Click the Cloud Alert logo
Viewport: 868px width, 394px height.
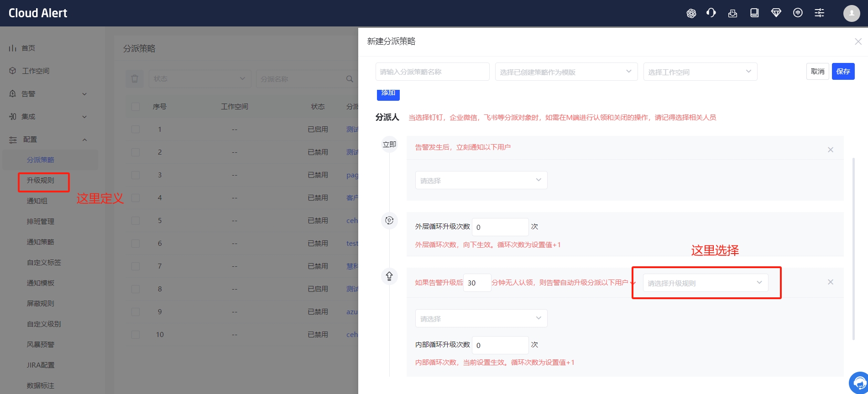38,13
